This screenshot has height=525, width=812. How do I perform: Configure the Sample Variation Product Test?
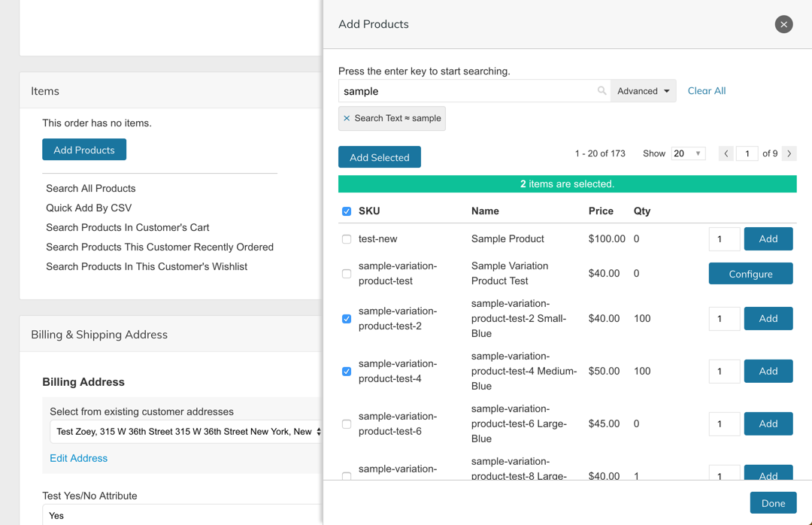[x=750, y=274]
